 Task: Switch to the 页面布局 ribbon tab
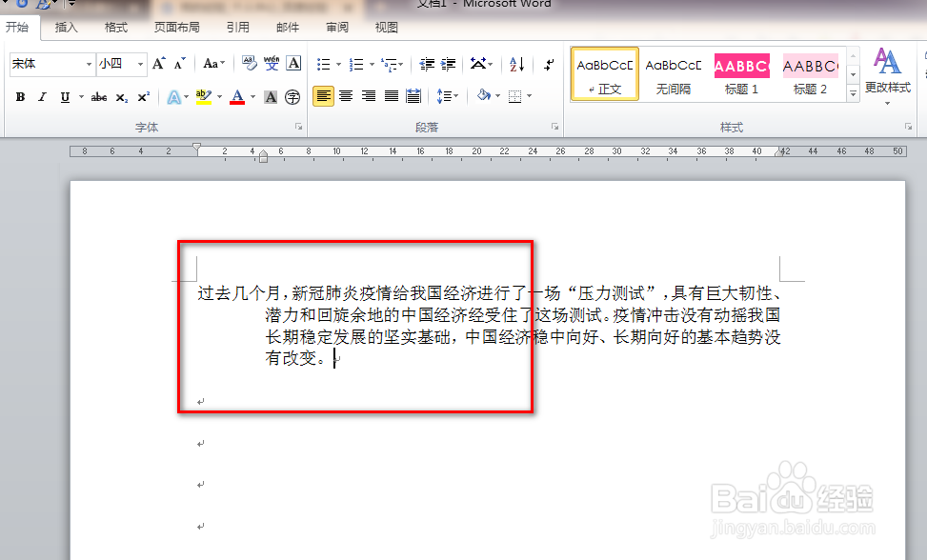[x=177, y=28]
